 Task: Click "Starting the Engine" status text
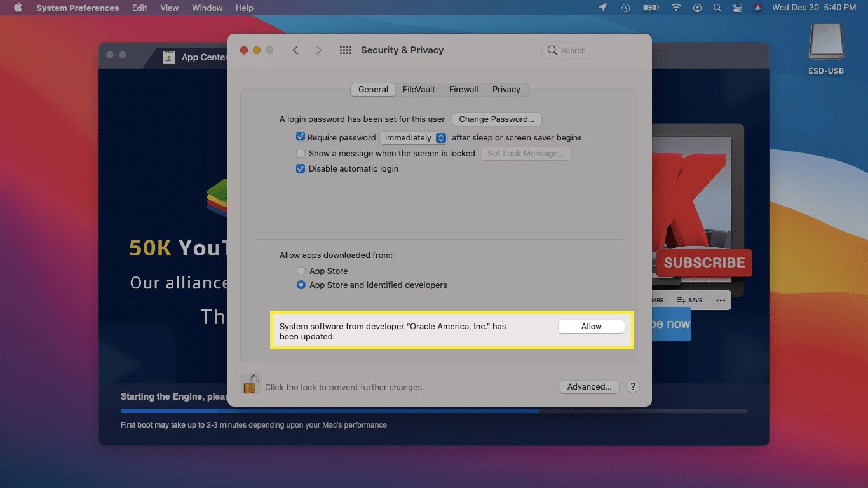pyautogui.click(x=174, y=396)
